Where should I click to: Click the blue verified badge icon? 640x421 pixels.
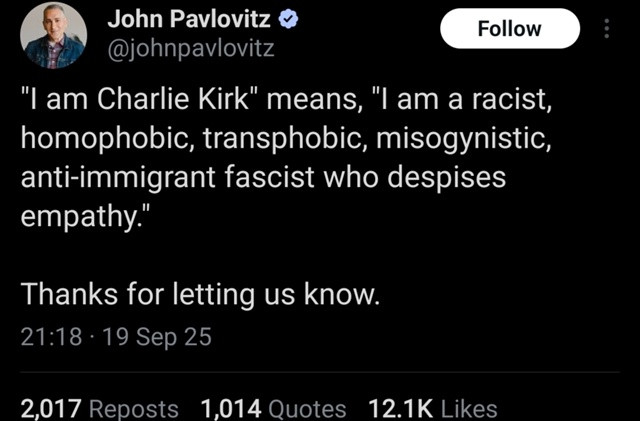(289, 20)
